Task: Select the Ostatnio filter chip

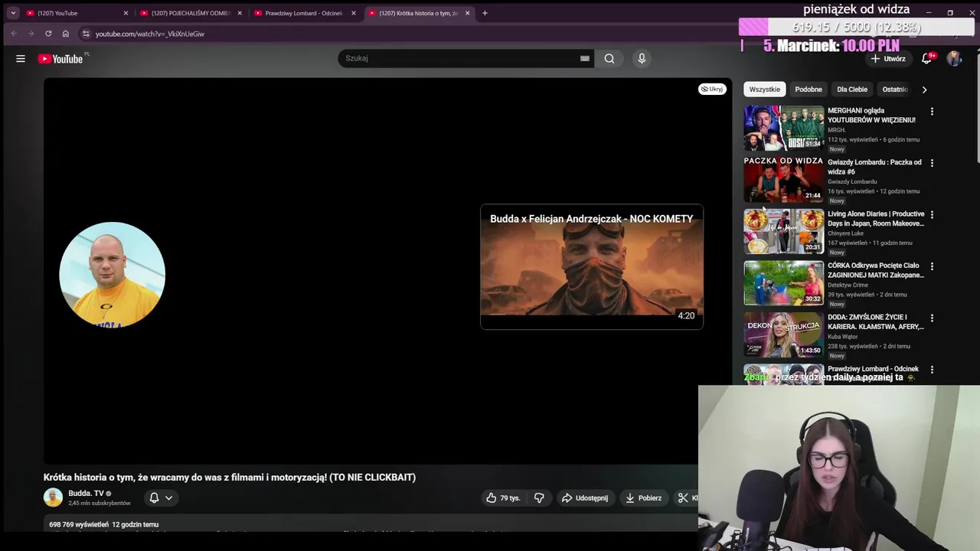Action: click(895, 90)
